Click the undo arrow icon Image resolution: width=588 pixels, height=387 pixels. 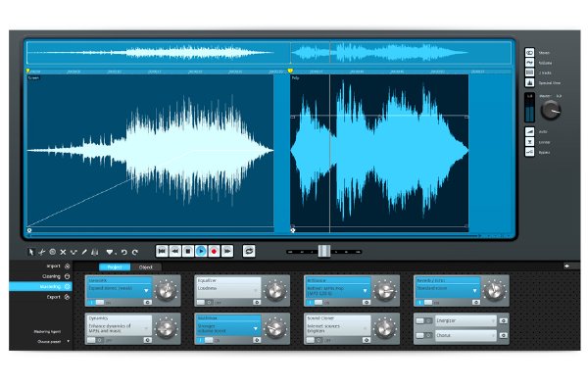124,252
